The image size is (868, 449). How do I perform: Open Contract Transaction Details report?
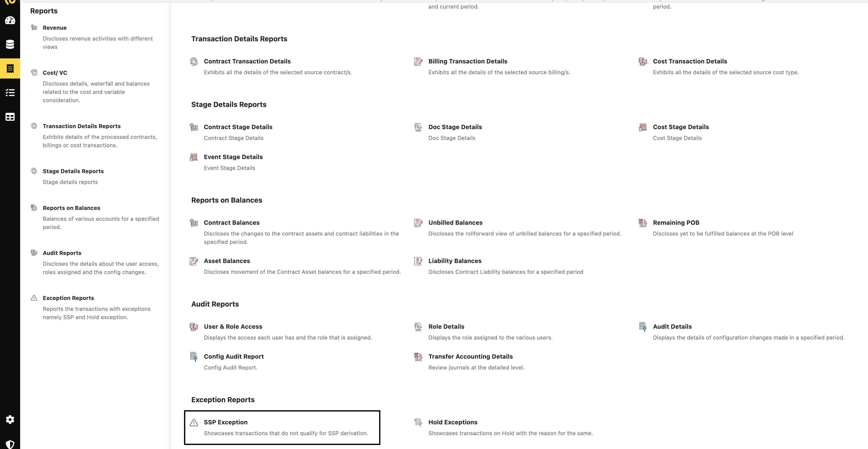[247, 61]
